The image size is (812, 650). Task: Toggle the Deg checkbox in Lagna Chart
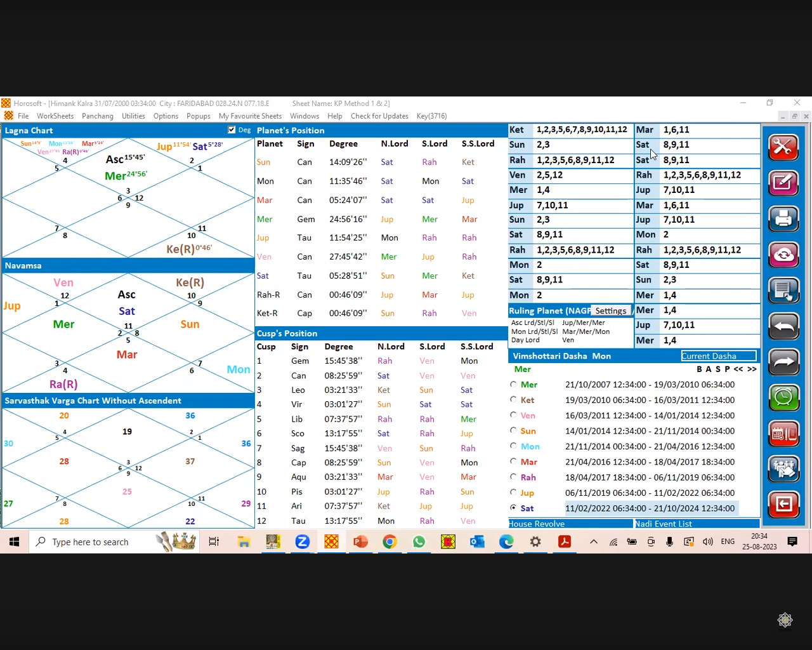point(232,130)
